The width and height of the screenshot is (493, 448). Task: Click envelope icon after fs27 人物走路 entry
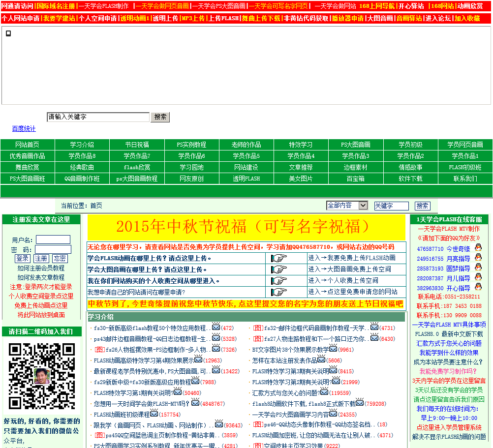point(374,337)
